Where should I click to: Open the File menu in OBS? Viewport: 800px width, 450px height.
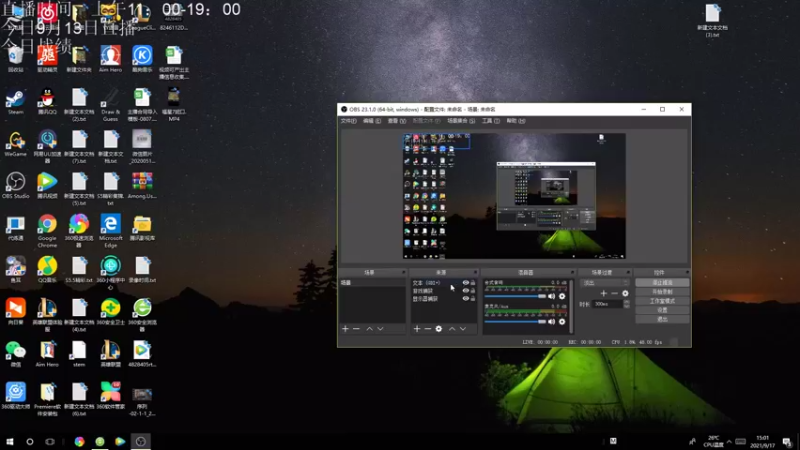(x=348, y=121)
